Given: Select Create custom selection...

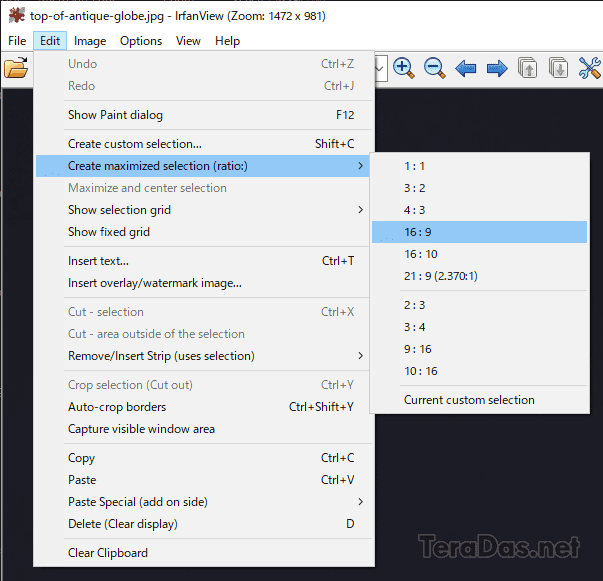Looking at the screenshot, I should 203,144.
